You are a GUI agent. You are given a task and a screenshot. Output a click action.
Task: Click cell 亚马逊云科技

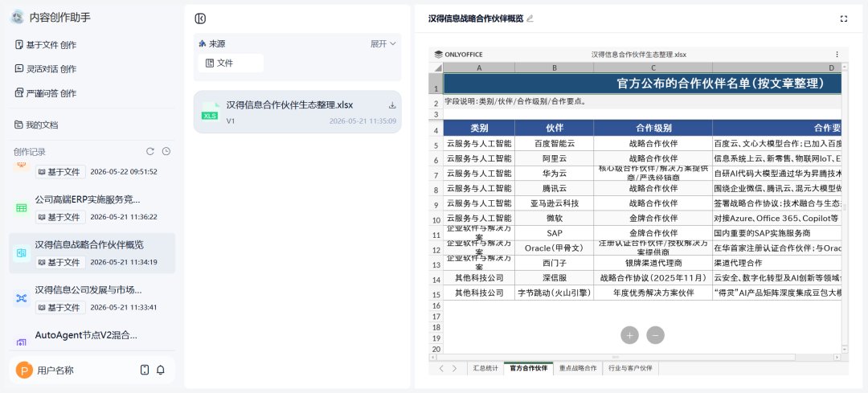[x=554, y=203]
